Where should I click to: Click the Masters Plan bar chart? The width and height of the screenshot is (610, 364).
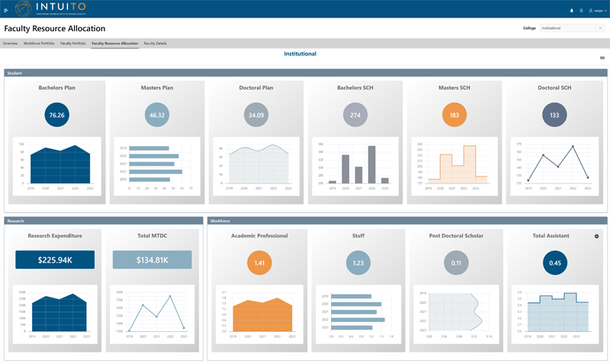point(157,166)
